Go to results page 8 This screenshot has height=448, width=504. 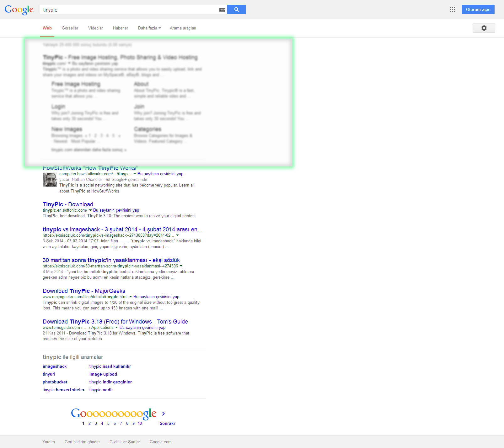pyautogui.click(x=127, y=423)
